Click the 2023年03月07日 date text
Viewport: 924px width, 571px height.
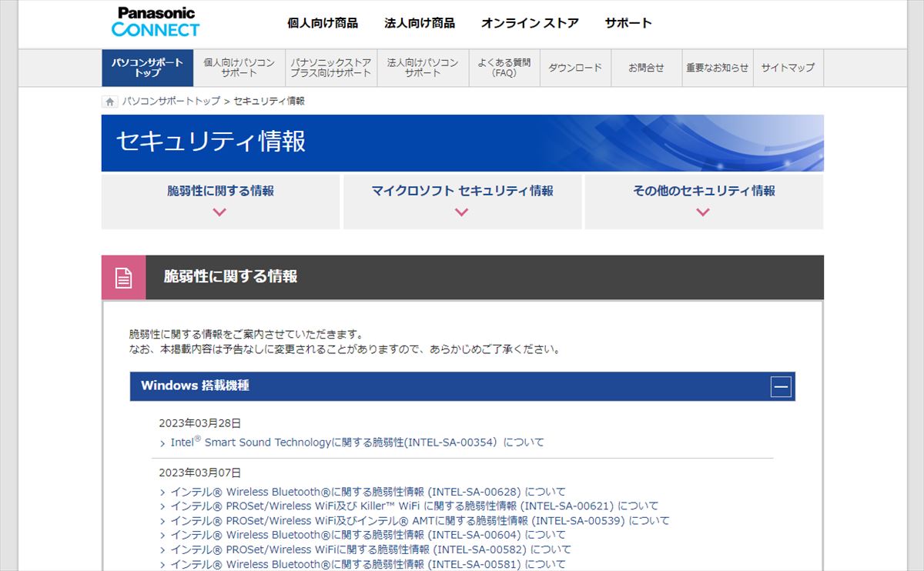[200, 472]
